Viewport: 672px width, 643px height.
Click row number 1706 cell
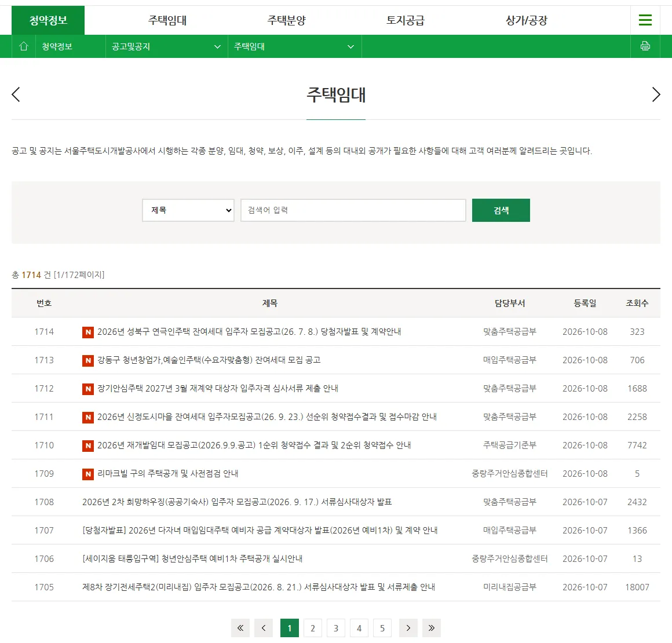click(x=44, y=559)
